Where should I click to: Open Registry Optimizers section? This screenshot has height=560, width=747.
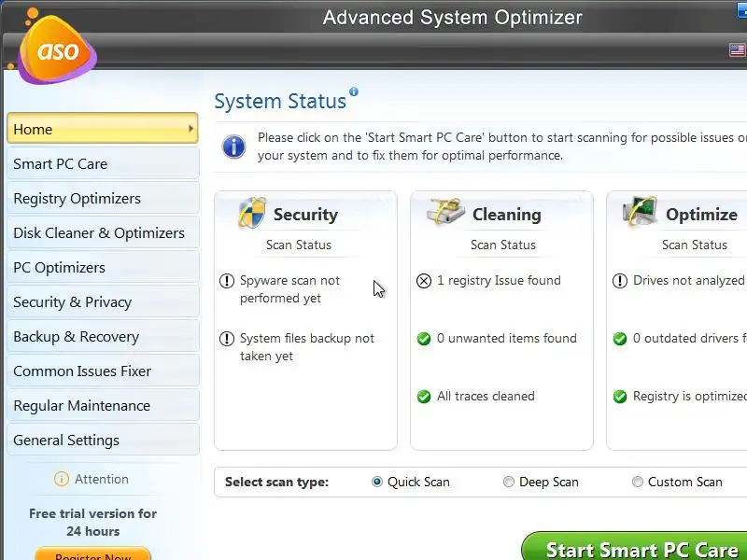point(103,198)
